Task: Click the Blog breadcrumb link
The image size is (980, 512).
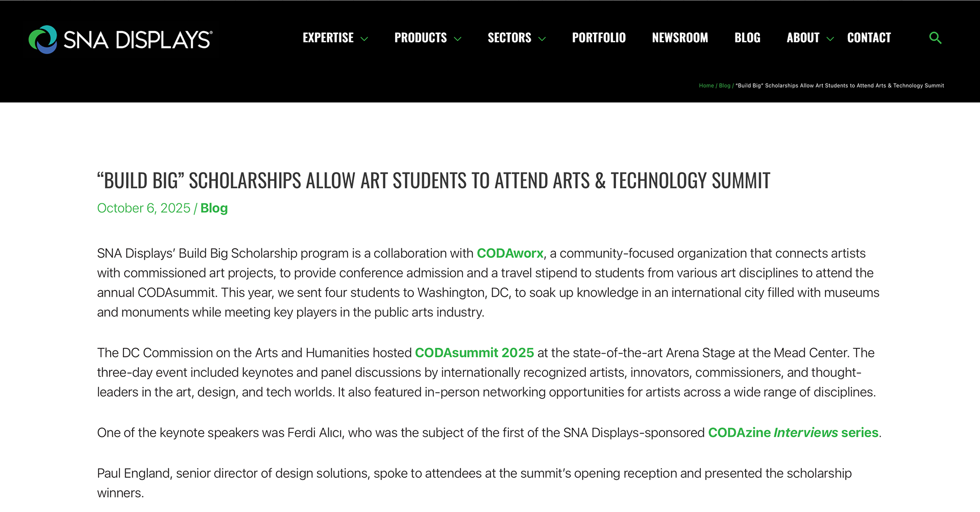Action: click(x=724, y=86)
